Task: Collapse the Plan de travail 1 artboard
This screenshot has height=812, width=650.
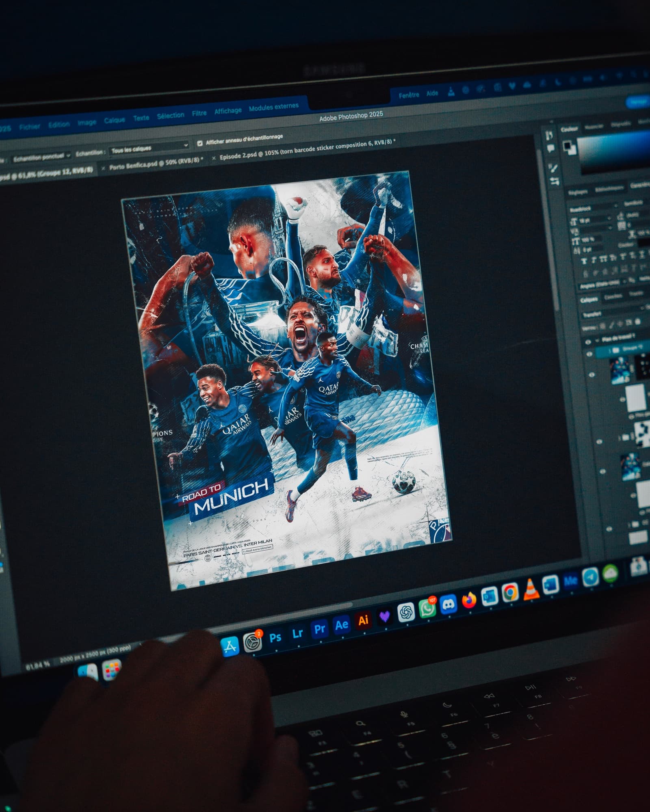Action: click(x=598, y=340)
